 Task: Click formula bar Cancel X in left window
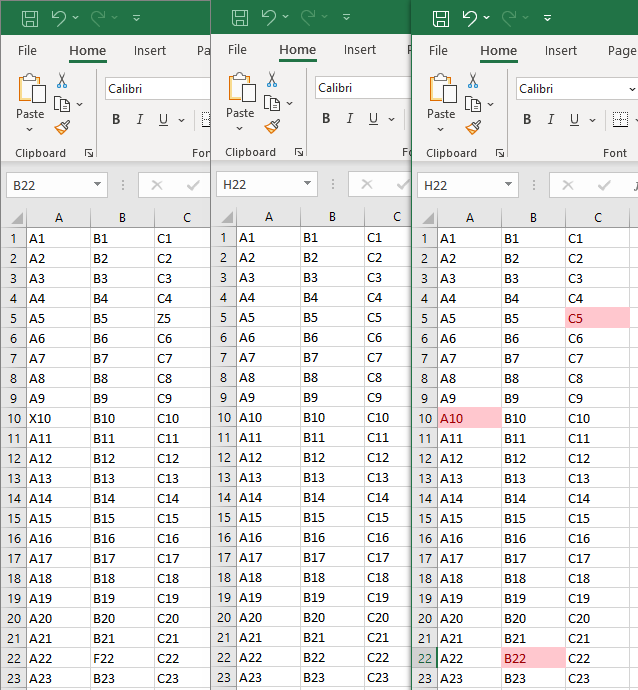point(157,185)
